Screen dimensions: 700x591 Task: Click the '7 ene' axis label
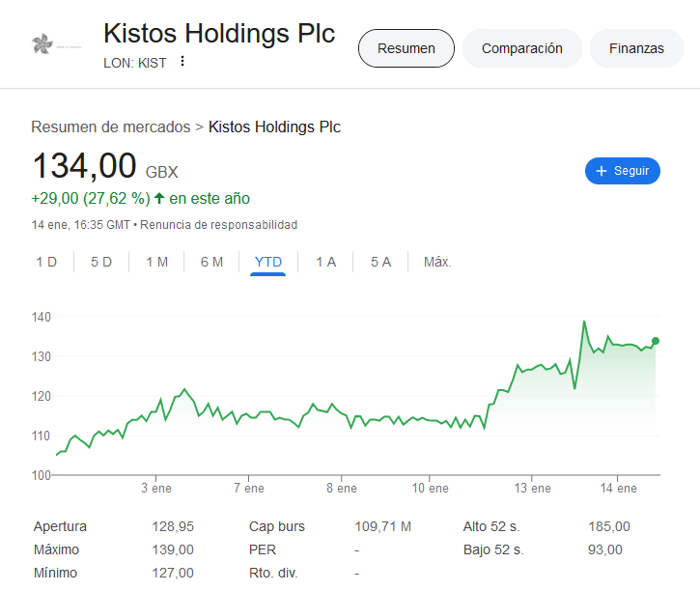pos(249,488)
